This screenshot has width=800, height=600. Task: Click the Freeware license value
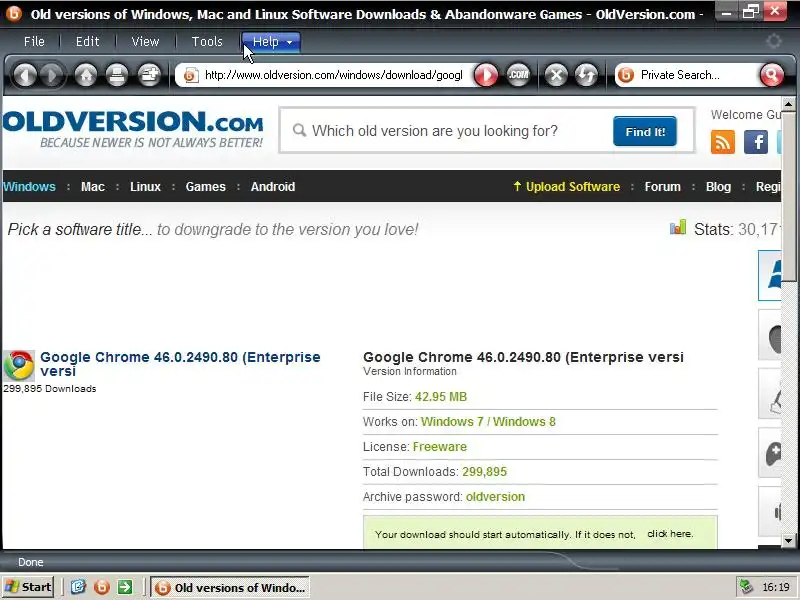pyautogui.click(x=440, y=447)
